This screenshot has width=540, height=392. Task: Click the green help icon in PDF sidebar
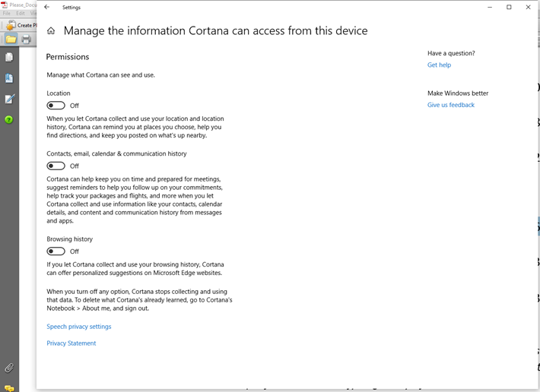click(x=9, y=120)
